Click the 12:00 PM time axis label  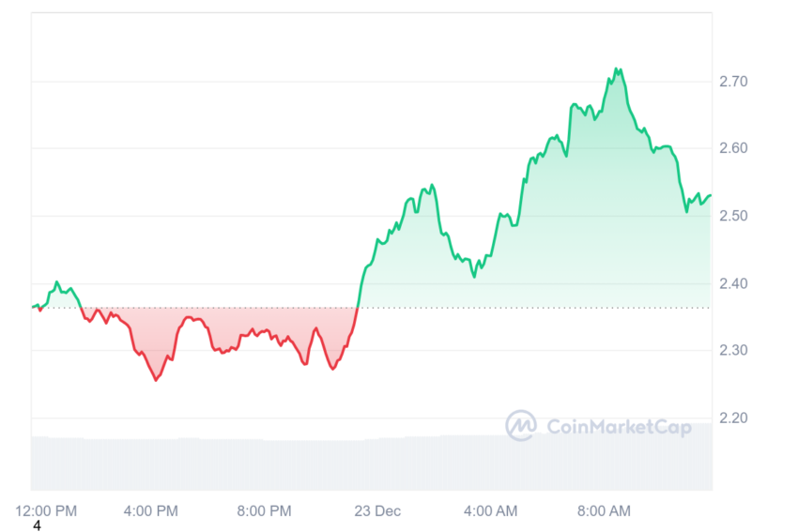click(x=46, y=510)
